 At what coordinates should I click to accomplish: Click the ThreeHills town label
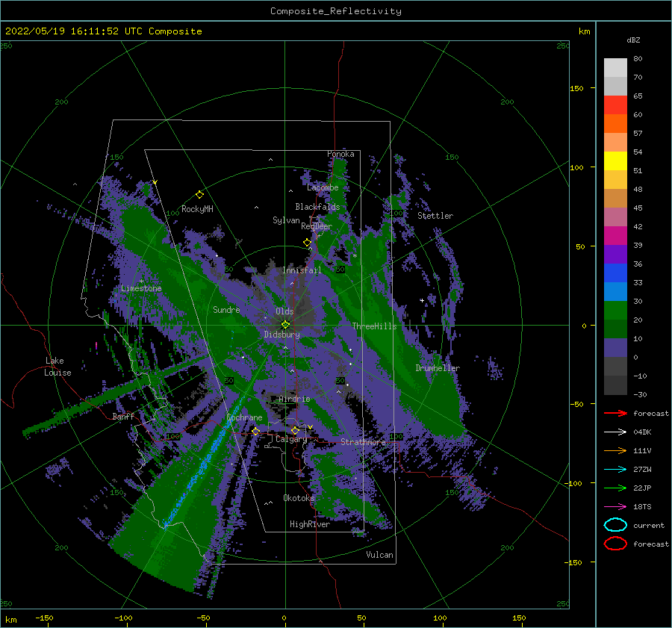click(374, 326)
